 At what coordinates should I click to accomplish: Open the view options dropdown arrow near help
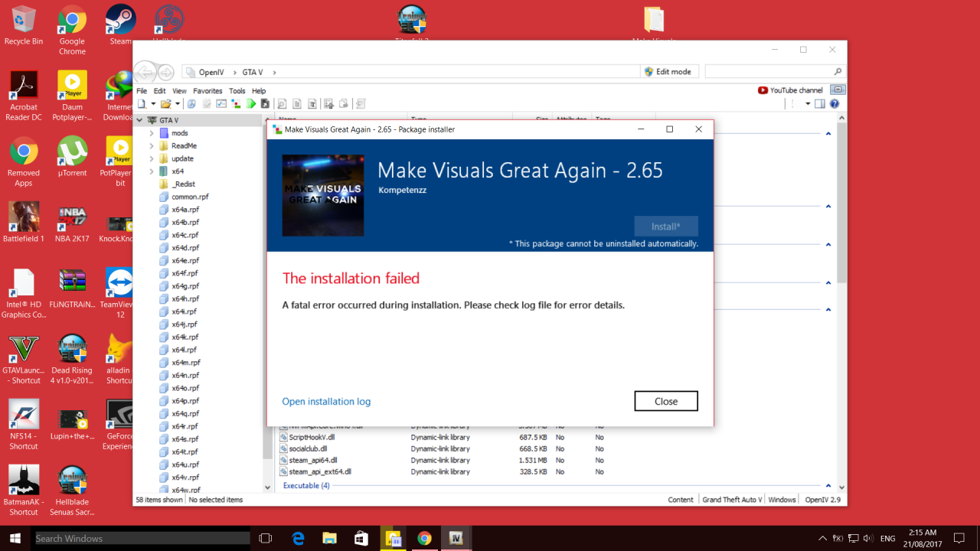click(x=808, y=104)
